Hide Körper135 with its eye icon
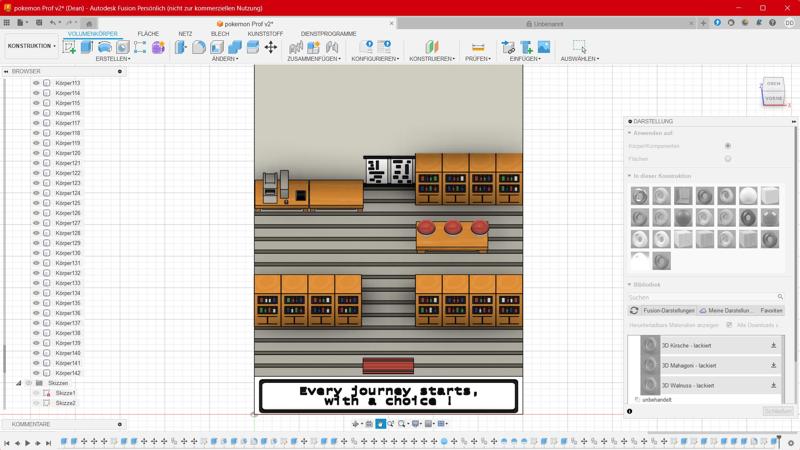Screen dimensions: 800x450 pos(36,303)
